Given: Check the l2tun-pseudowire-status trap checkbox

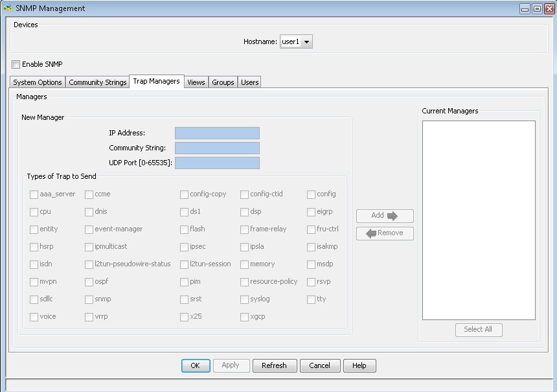Looking at the screenshot, I should pyautogui.click(x=89, y=264).
